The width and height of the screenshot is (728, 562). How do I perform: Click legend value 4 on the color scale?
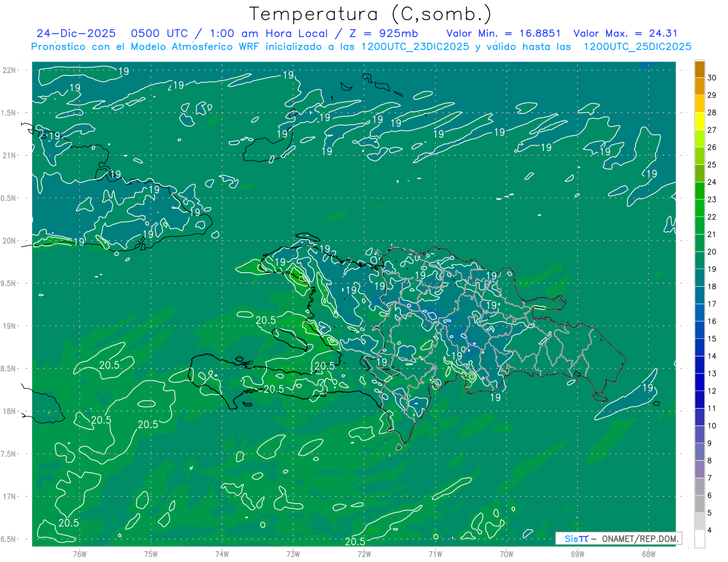710,530
